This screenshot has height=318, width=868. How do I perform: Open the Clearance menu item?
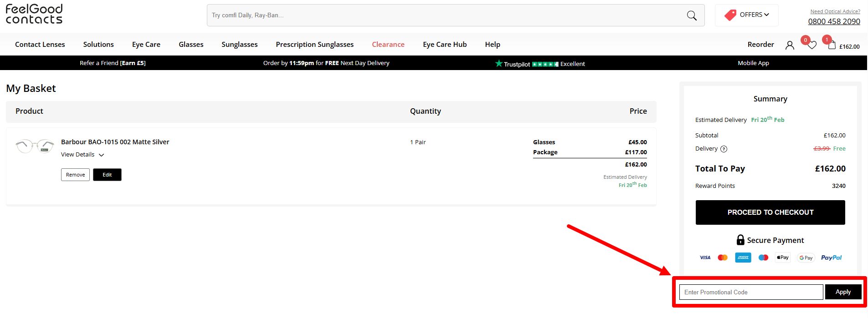pyautogui.click(x=388, y=45)
